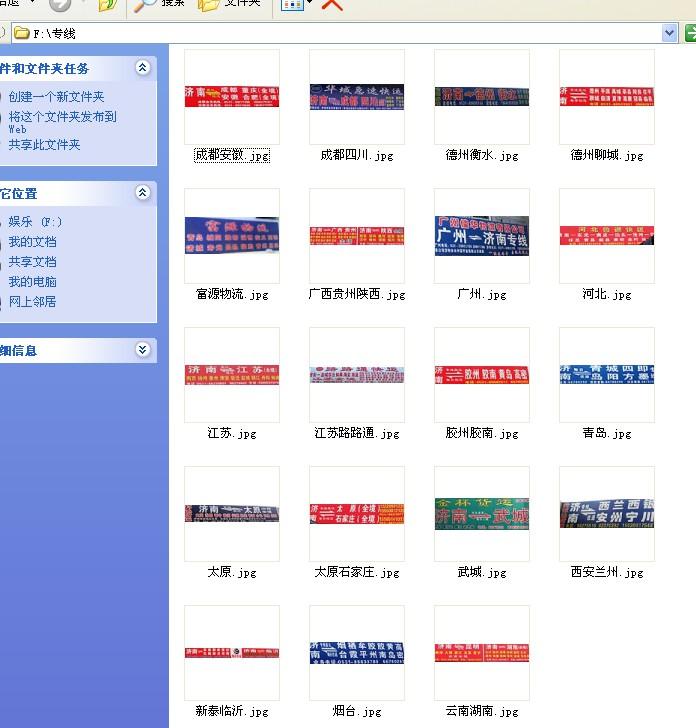696x728 pixels.
Task: Click the red Delete X icon
Action: click(332, 5)
